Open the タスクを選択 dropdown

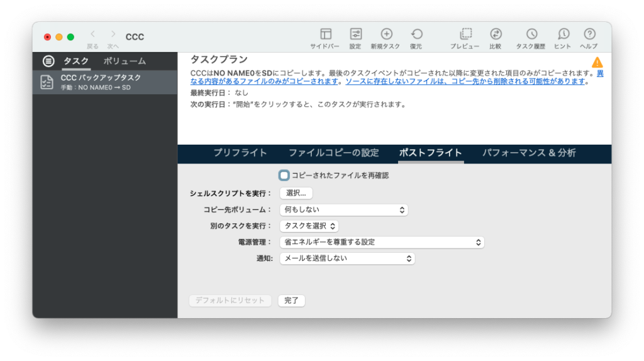[x=309, y=226]
